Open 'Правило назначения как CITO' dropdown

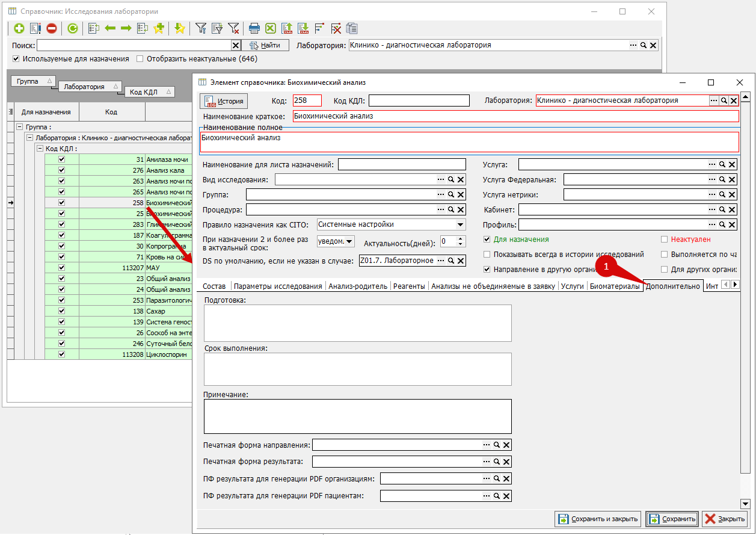pos(460,224)
